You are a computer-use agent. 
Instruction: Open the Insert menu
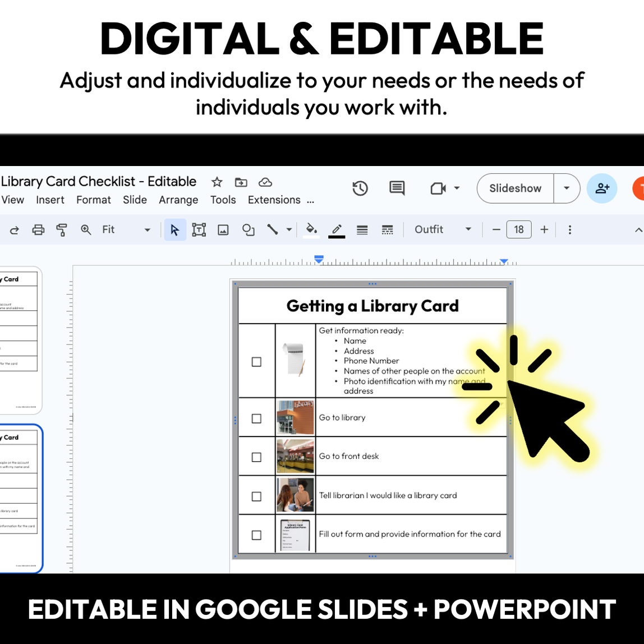tap(50, 200)
